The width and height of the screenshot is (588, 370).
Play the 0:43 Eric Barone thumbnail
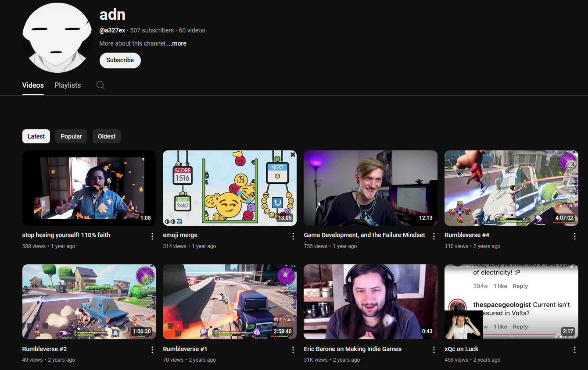(370, 302)
